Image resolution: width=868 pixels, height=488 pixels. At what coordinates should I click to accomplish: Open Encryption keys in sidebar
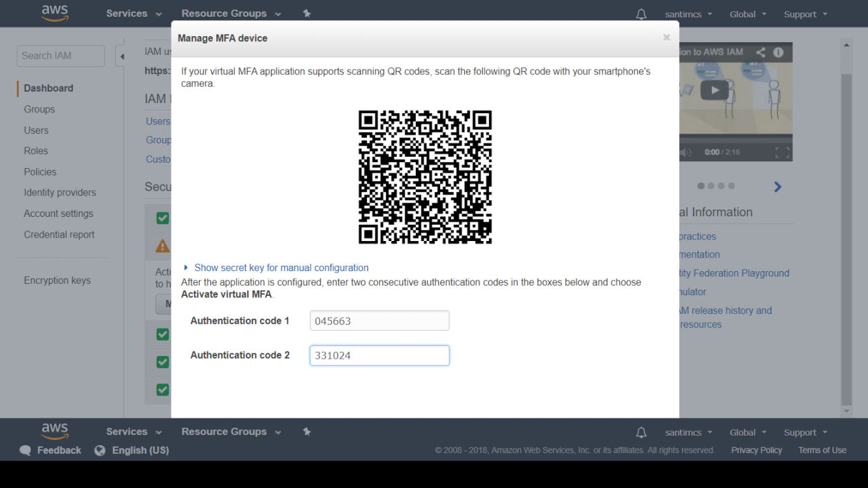(x=57, y=280)
